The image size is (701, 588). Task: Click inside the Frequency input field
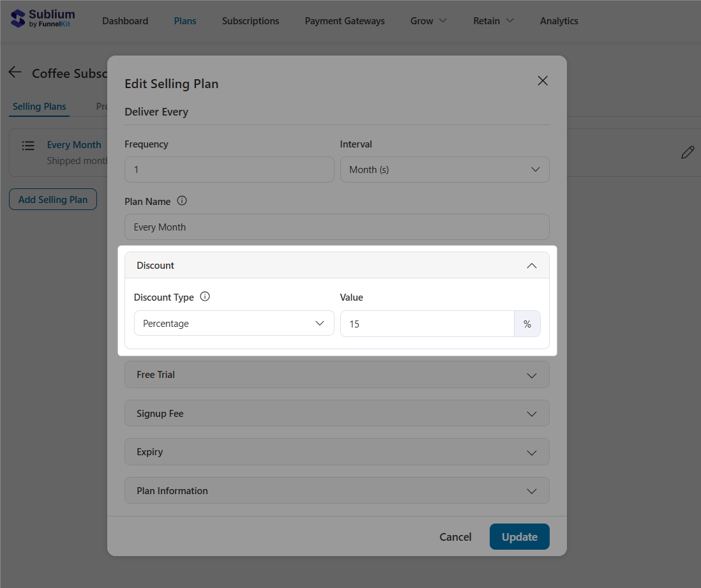(229, 169)
